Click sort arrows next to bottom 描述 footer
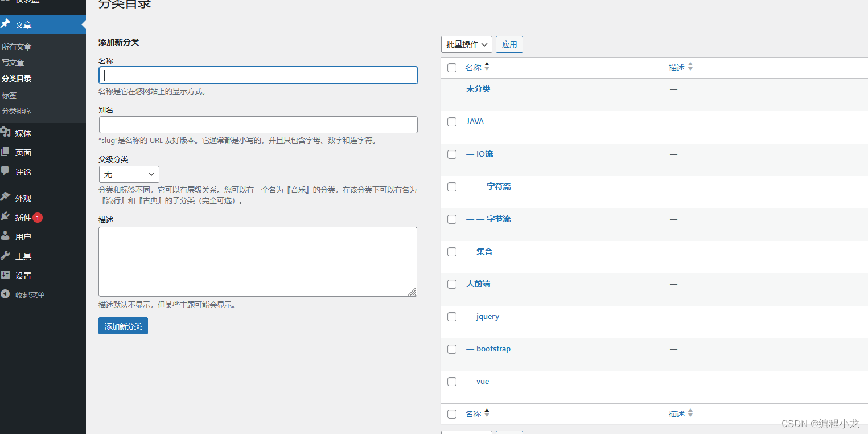 (690, 413)
